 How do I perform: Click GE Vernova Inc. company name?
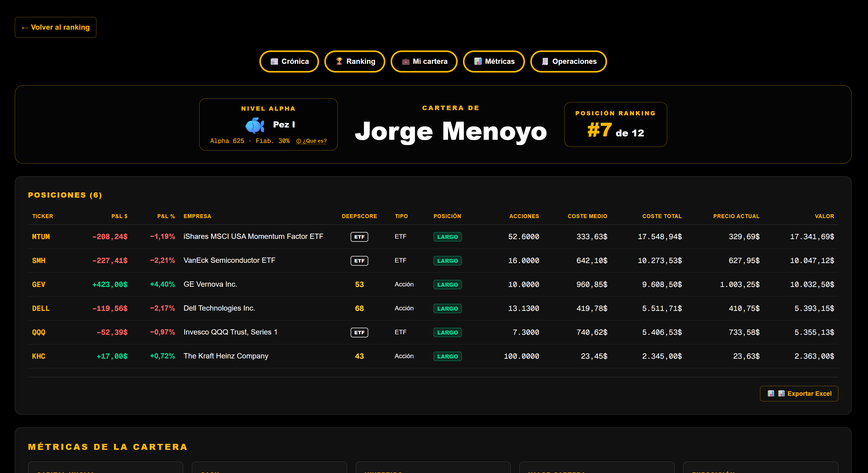pyautogui.click(x=210, y=284)
